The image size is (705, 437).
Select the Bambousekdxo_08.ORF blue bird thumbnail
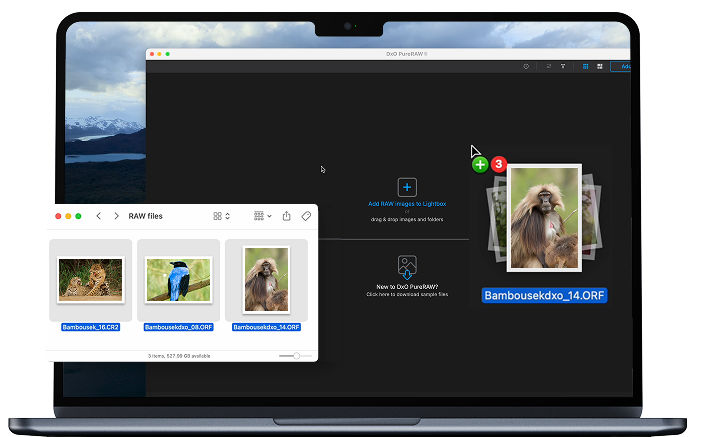click(x=178, y=279)
